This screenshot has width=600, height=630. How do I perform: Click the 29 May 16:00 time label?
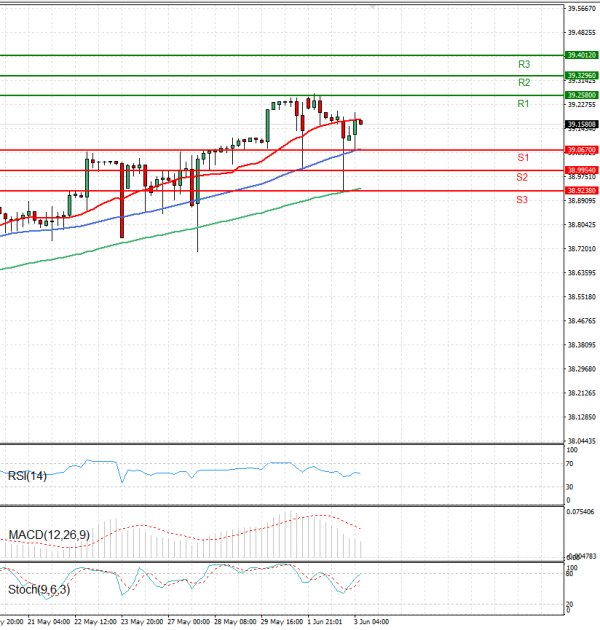point(282,622)
